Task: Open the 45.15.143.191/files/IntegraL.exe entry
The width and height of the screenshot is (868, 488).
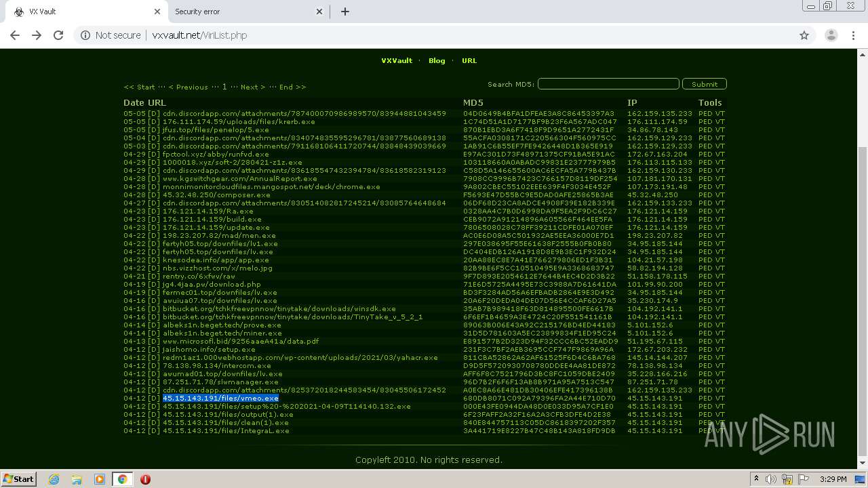Action: click(x=226, y=431)
